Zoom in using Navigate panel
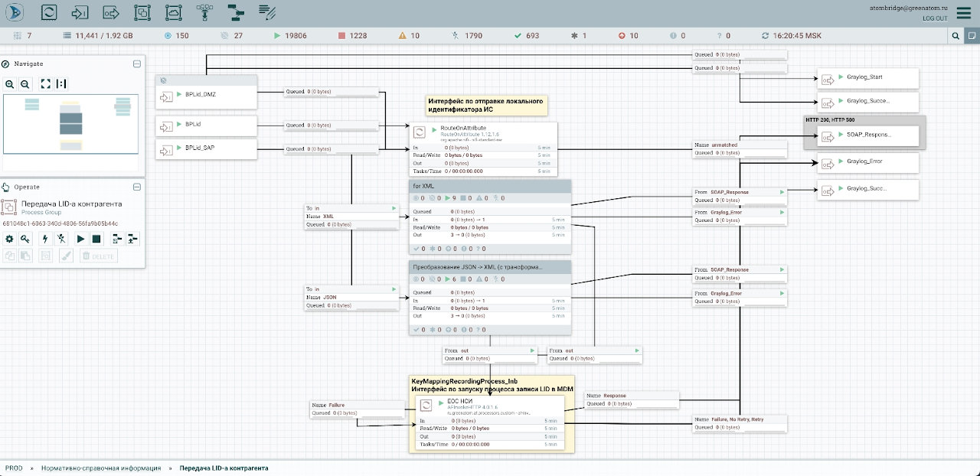 coord(10,84)
